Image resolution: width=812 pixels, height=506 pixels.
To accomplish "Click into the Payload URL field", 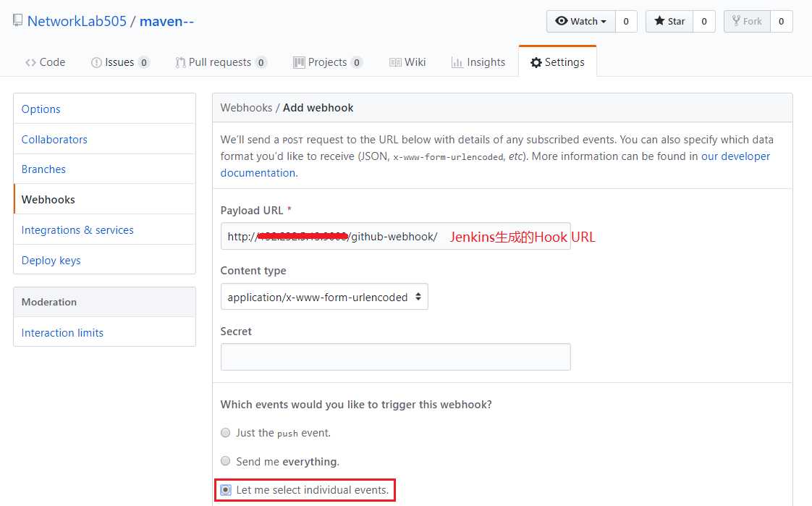I will [x=396, y=236].
